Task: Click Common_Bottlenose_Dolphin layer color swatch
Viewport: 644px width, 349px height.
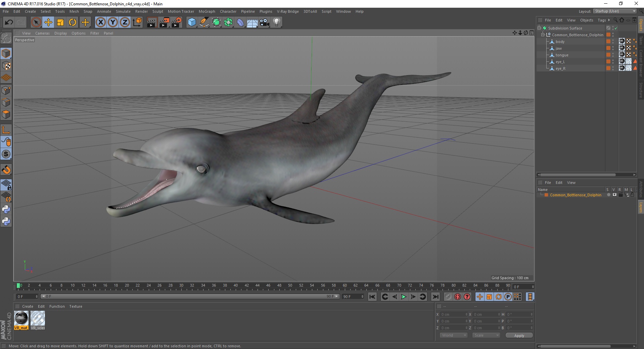Action: coord(546,195)
